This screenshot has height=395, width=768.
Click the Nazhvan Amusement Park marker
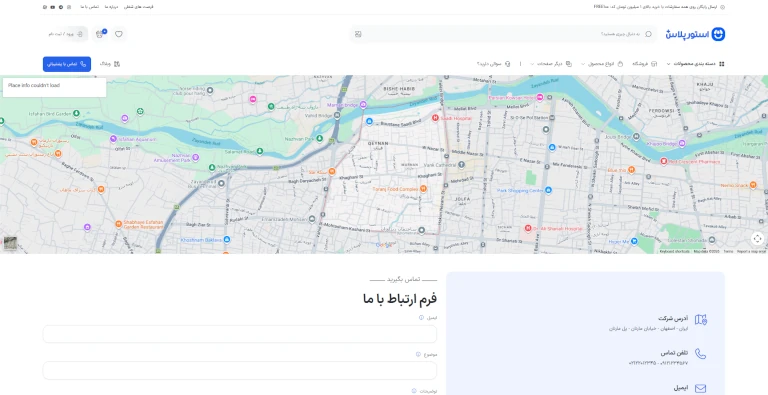click(195, 157)
